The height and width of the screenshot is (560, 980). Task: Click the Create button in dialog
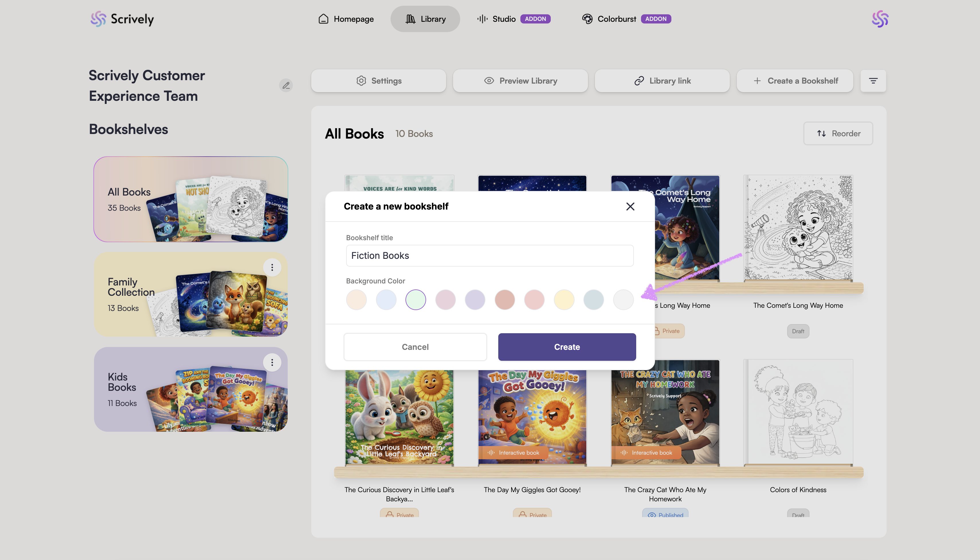[x=567, y=347]
